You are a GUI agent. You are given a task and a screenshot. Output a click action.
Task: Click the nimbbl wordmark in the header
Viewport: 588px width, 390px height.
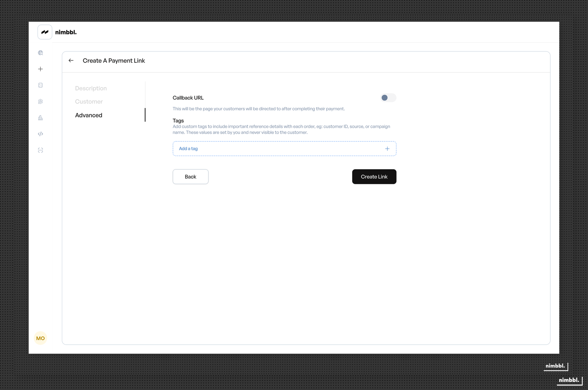[x=66, y=32]
